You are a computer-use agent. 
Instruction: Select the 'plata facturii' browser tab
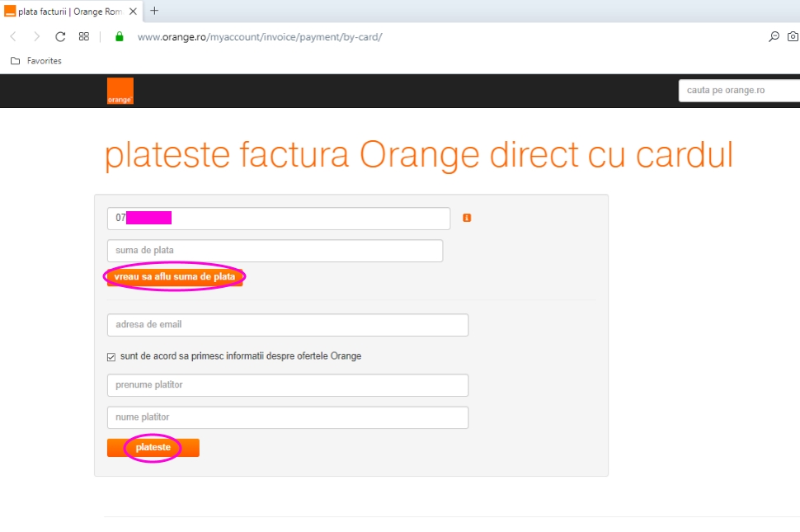66,12
